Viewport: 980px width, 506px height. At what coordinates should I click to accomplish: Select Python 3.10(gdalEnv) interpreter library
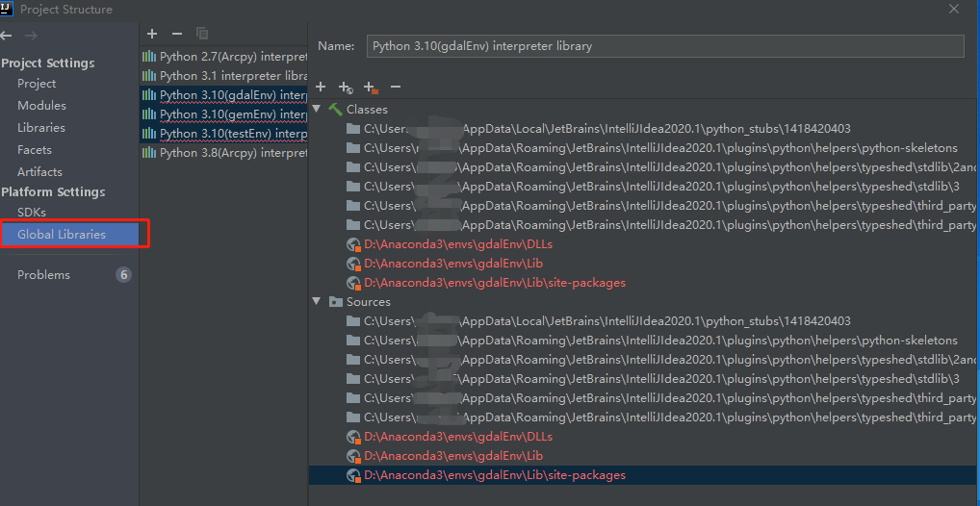(223, 95)
